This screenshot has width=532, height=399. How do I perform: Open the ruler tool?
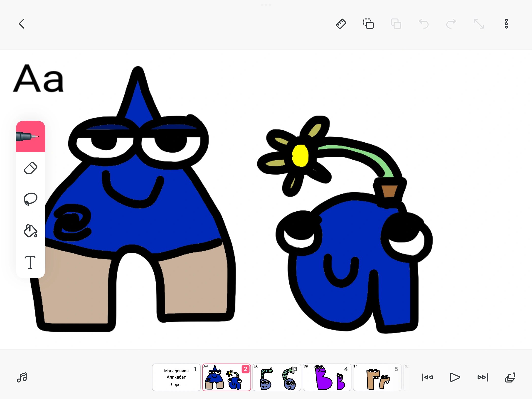coord(341,24)
